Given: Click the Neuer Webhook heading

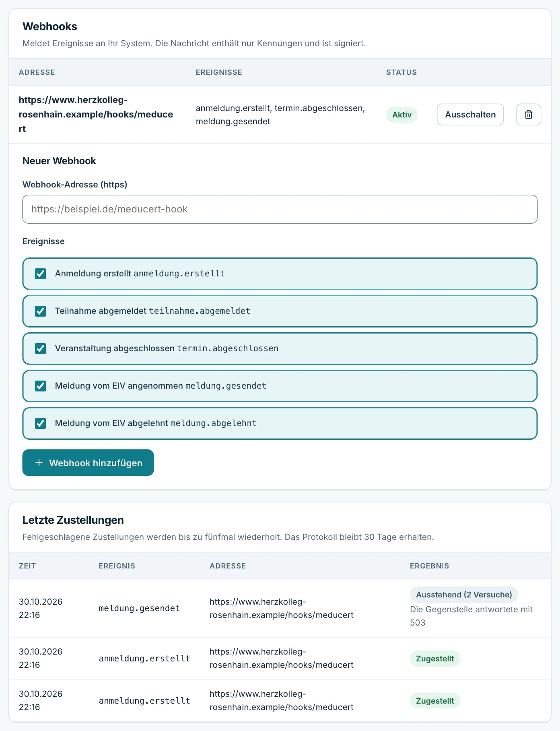Looking at the screenshot, I should click(x=59, y=161).
